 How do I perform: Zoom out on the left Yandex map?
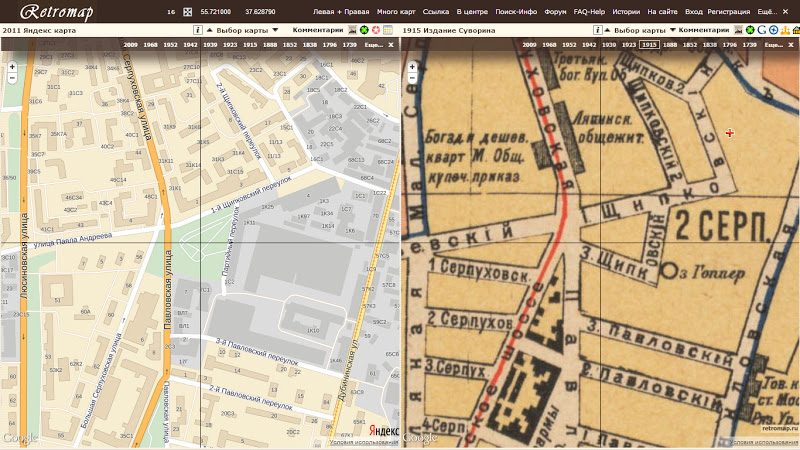click(12, 78)
